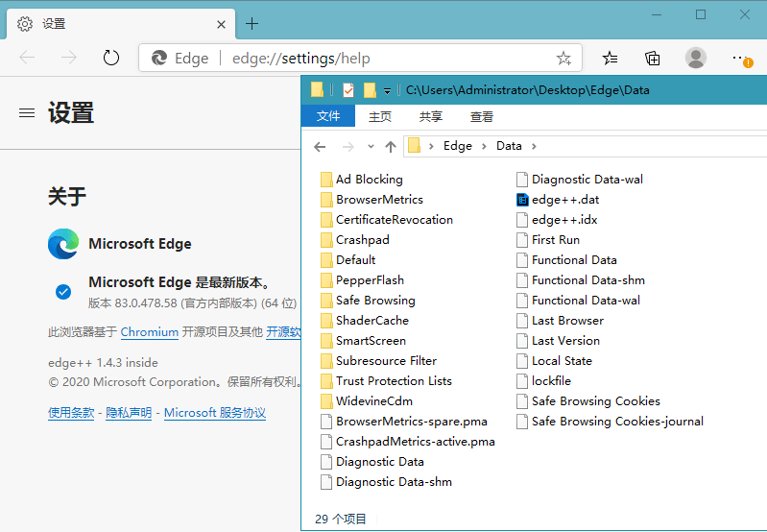The width and height of the screenshot is (767, 532).
Task: Select the Functional Data-shm file
Action: point(581,280)
